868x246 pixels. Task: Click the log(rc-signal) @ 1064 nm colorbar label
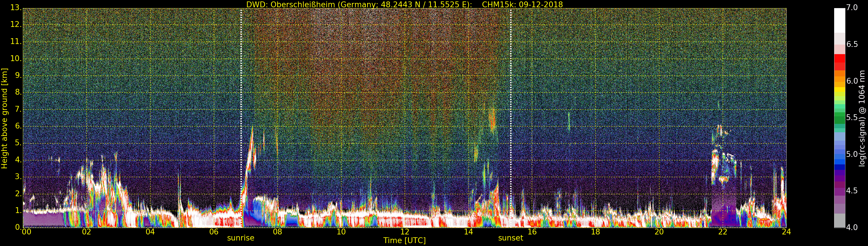[x=862, y=118]
